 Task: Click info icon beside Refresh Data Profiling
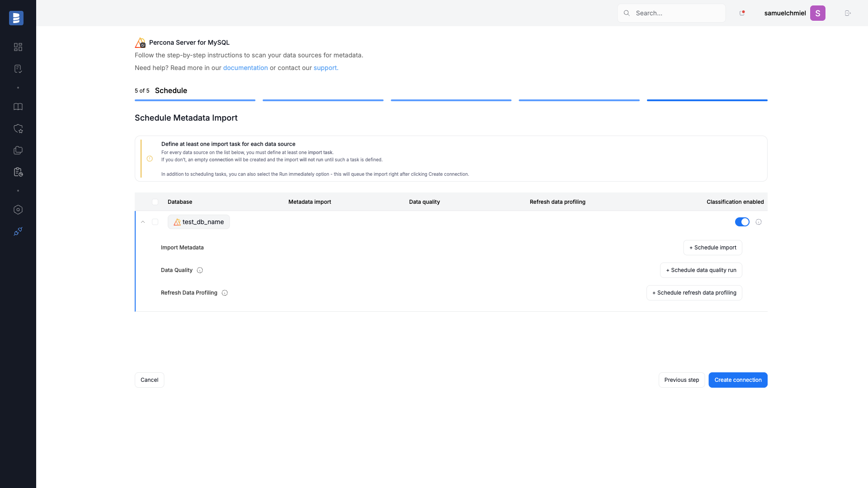225,293
